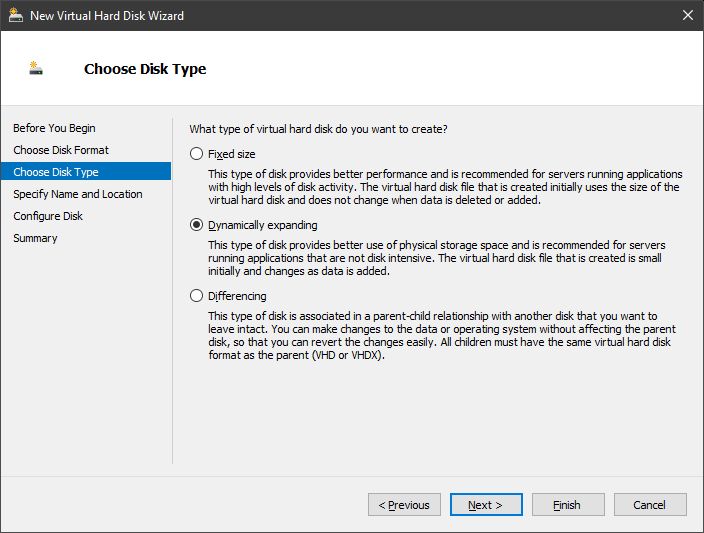Image resolution: width=704 pixels, height=533 pixels.
Task: Click the disk icon beside the Choose Disk Type heading
Action: tap(36, 68)
